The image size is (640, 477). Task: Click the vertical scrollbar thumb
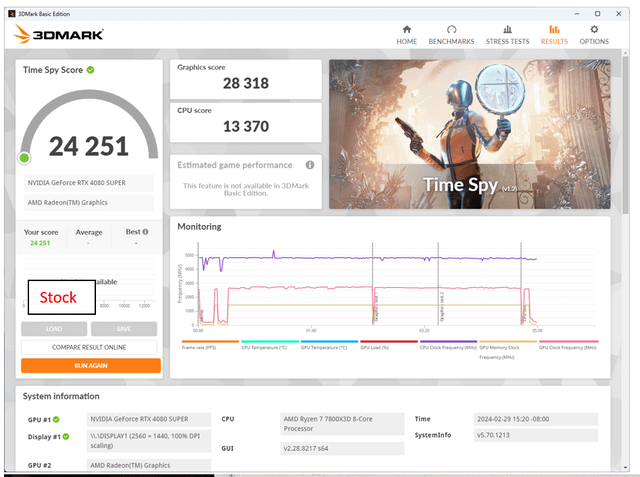625,135
